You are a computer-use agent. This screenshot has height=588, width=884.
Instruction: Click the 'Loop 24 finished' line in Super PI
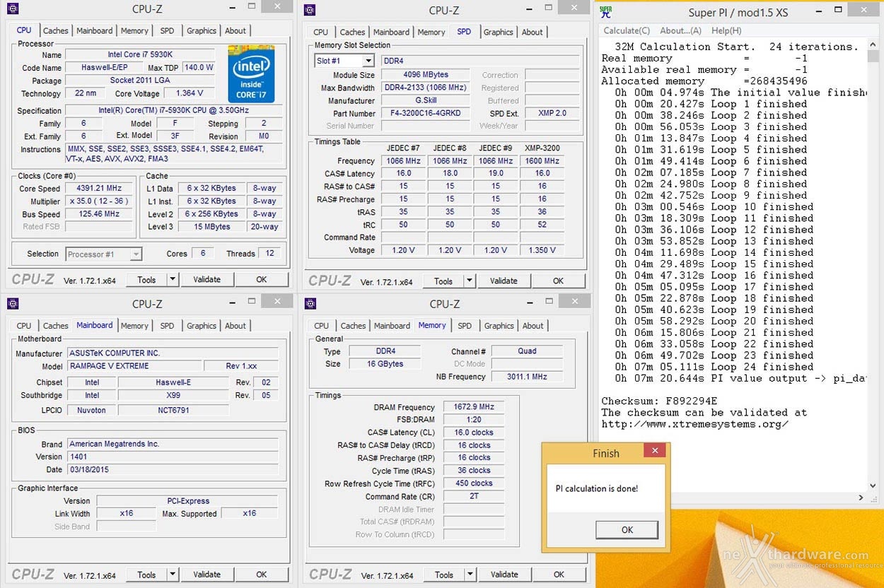coord(714,367)
